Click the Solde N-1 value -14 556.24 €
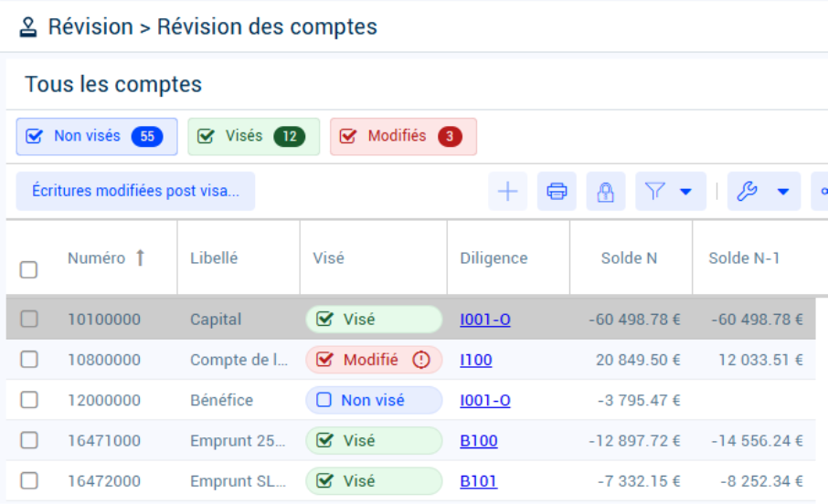This screenshot has width=828, height=504. click(757, 441)
